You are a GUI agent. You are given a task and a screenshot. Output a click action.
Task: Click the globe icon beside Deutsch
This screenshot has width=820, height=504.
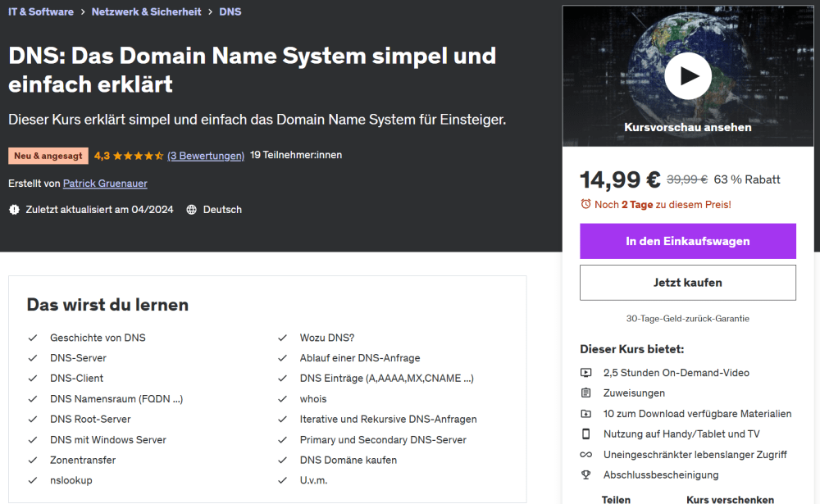[192, 210]
